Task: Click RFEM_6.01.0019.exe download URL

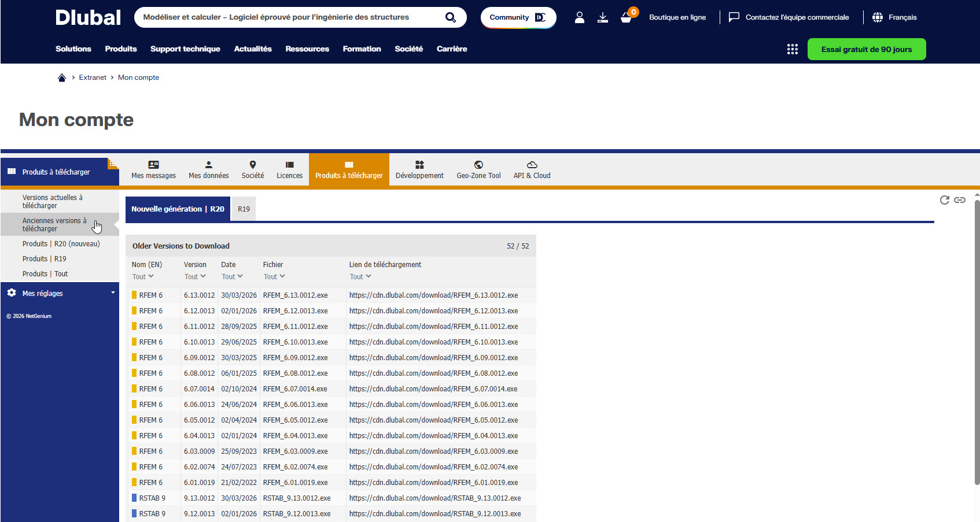Action: pos(433,482)
